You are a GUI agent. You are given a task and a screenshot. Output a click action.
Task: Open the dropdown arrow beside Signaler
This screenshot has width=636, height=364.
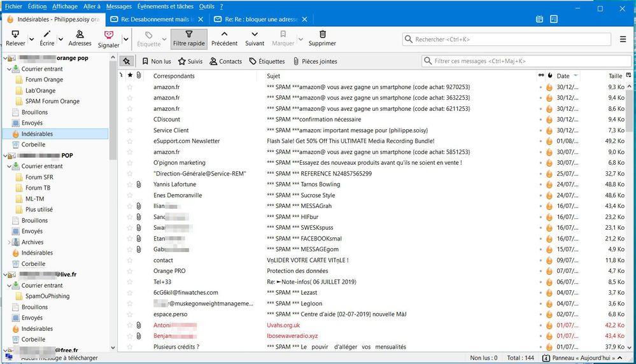(125, 39)
